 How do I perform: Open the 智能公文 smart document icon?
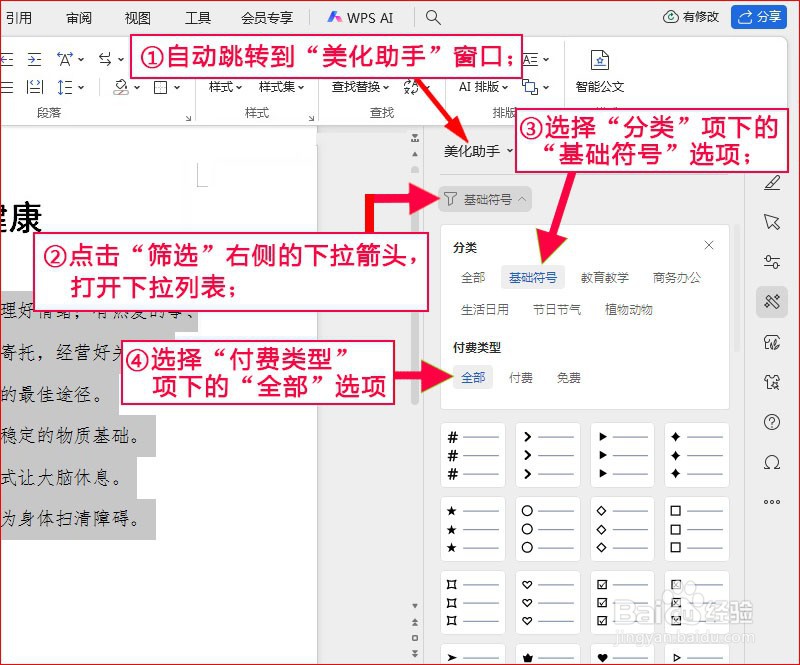pos(600,70)
